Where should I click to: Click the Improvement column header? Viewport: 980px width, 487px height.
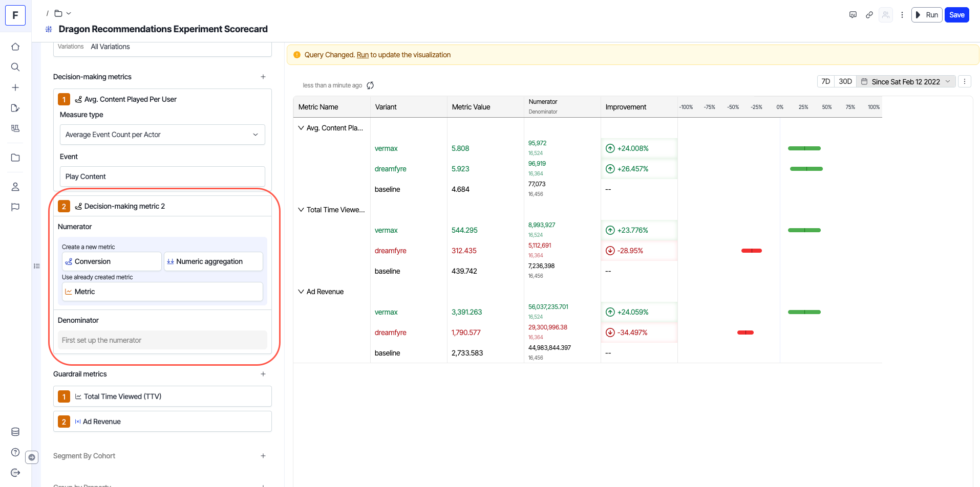[639, 107]
